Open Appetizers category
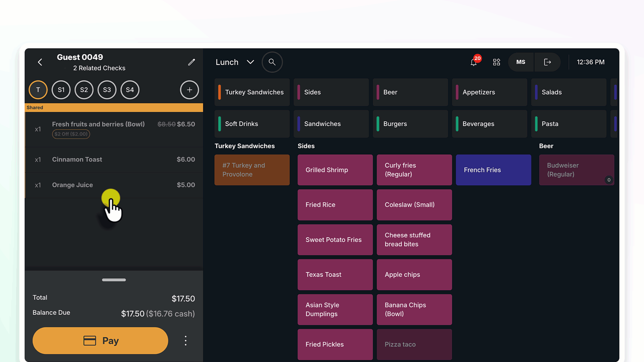 click(489, 92)
